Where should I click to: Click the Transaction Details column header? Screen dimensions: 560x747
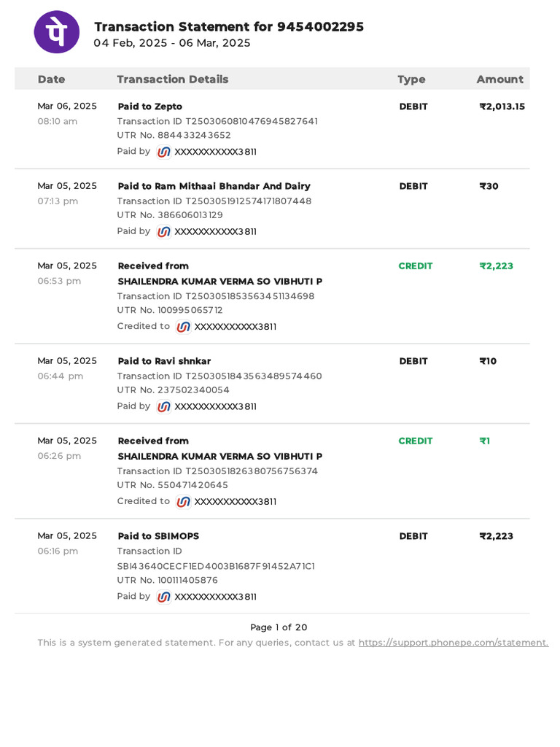pos(173,80)
